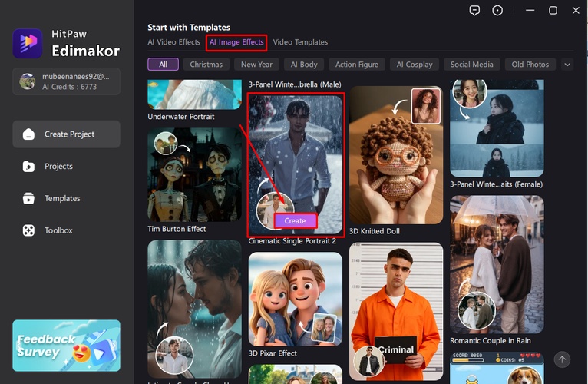This screenshot has width=588, height=384.
Task: Click the scroll-to-top arrow icon
Action: [x=562, y=359]
